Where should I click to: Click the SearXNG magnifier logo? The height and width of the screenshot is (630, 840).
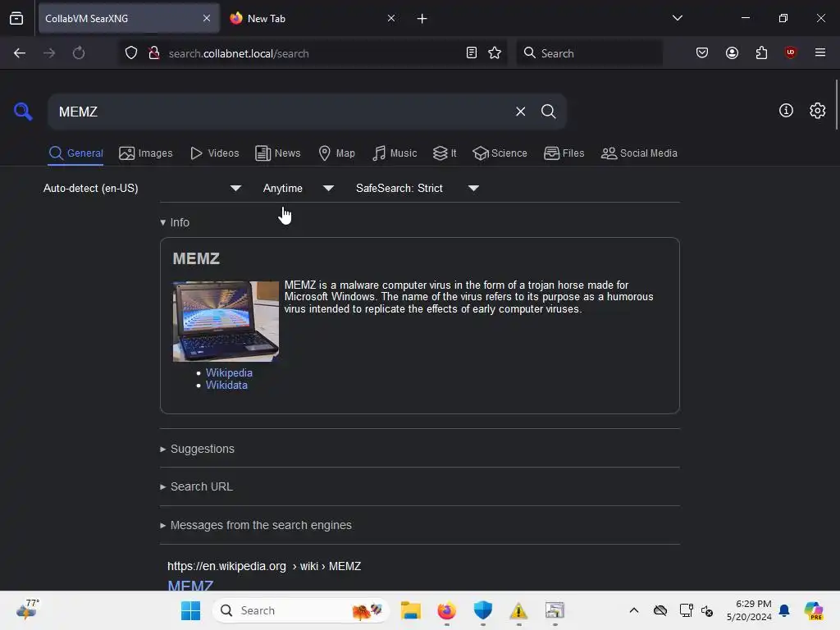click(23, 112)
